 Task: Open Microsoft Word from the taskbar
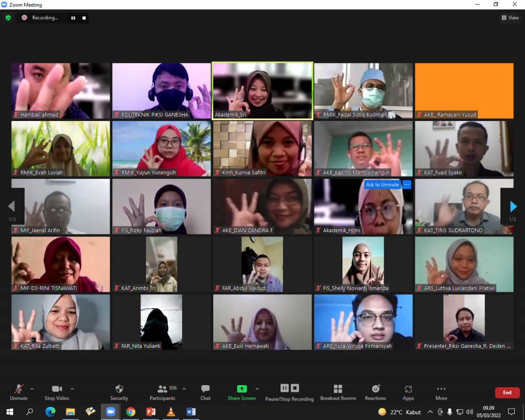tap(191, 412)
